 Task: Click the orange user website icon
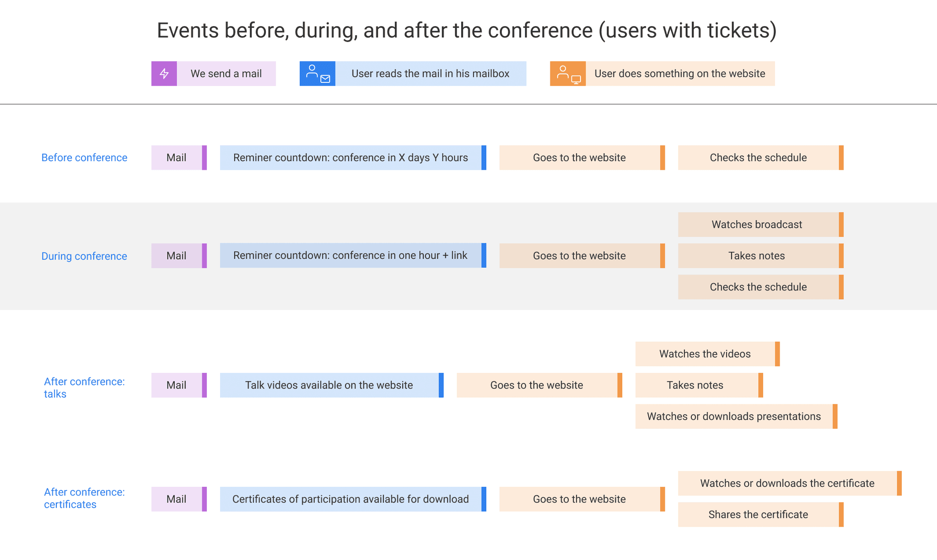coord(568,74)
